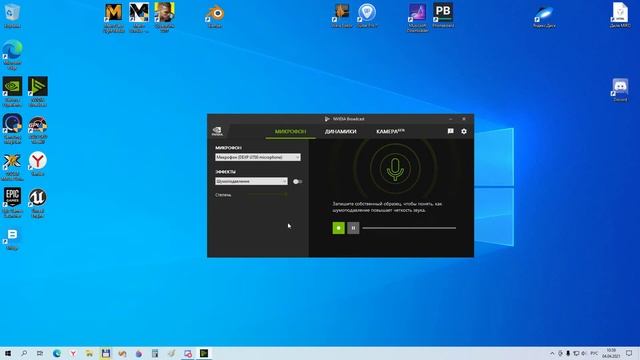Image resolution: width=640 pixels, height=360 pixels.
Task: Switch to the Динамики tab
Action: pos(340,131)
